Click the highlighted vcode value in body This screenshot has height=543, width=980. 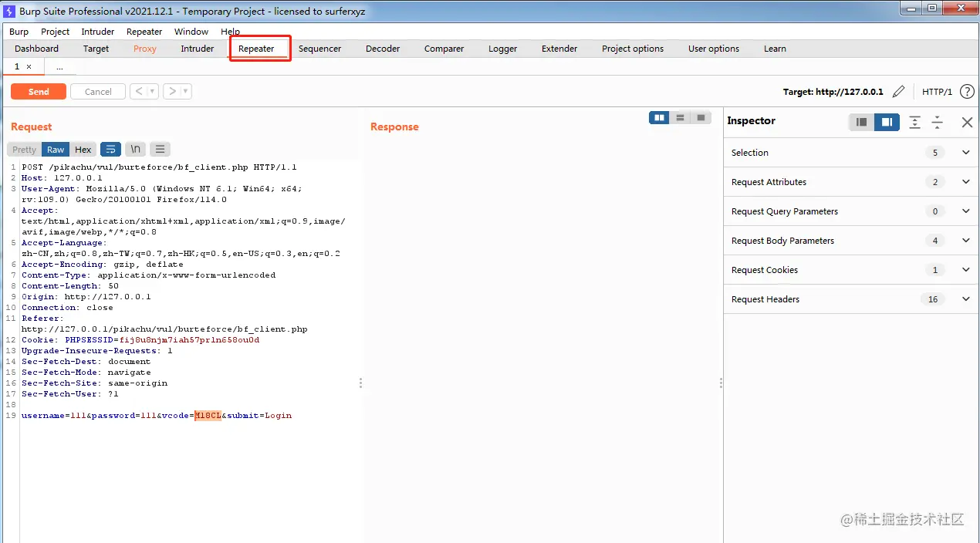(x=208, y=416)
